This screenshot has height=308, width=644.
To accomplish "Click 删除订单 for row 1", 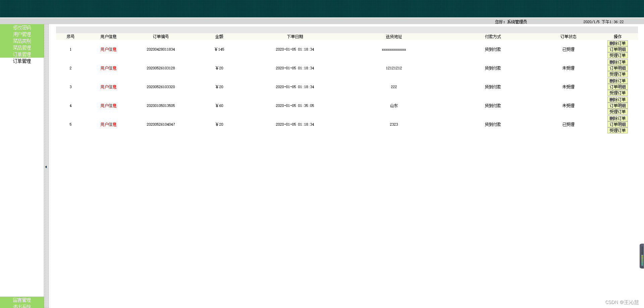I will (618, 43).
